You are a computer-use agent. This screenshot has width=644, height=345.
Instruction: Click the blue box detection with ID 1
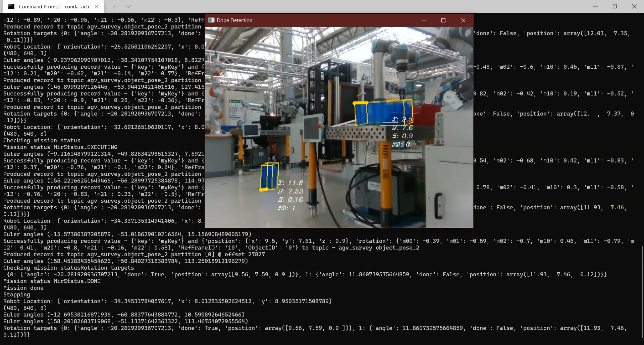pyautogui.click(x=269, y=177)
